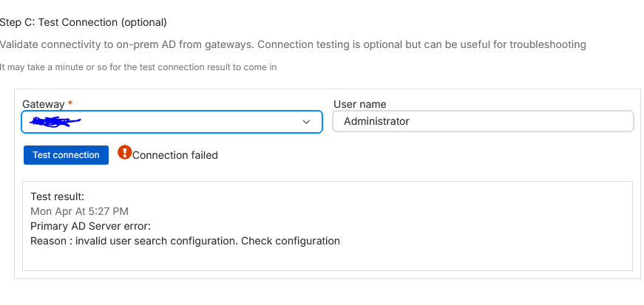Click the red required asterisk beside Gateway
The width and height of the screenshot is (644, 305).
[70, 103]
